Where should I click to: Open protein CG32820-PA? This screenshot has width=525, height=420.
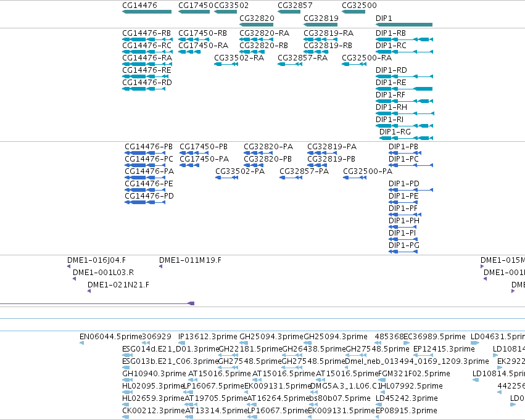[x=258, y=153]
